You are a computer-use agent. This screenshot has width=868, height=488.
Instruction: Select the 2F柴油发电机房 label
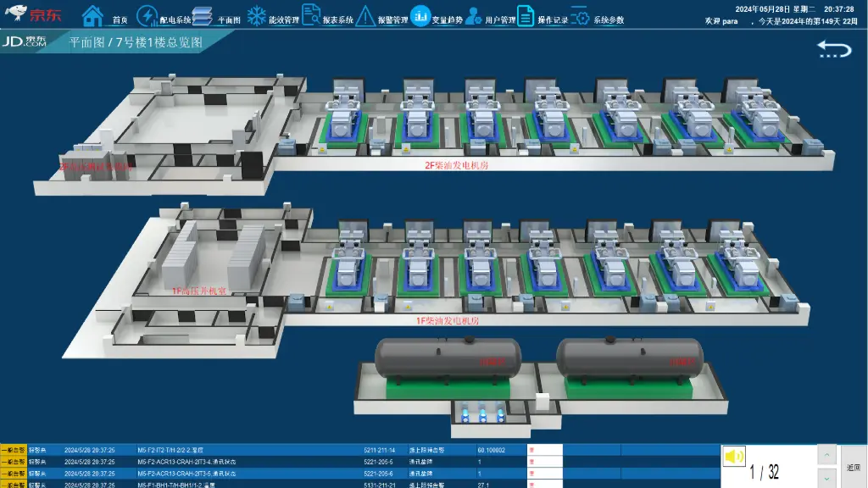(456, 166)
